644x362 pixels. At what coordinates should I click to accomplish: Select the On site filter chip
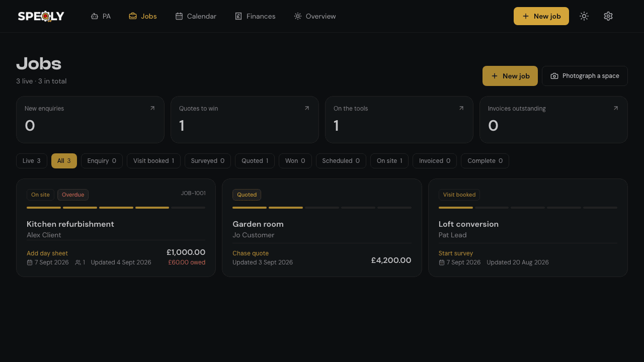tap(389, 161)
